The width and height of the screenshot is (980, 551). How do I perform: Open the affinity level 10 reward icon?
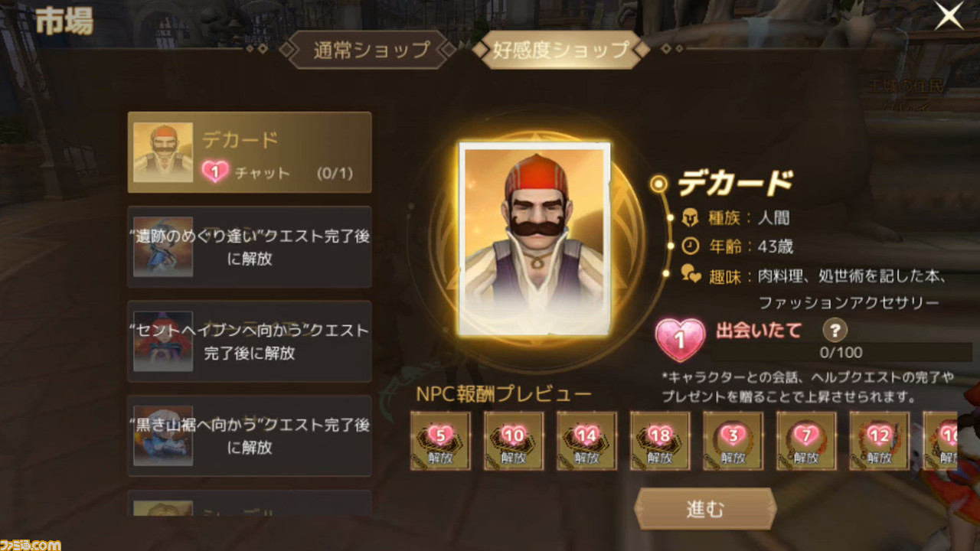pyautogui.click(x=513, y=441)
